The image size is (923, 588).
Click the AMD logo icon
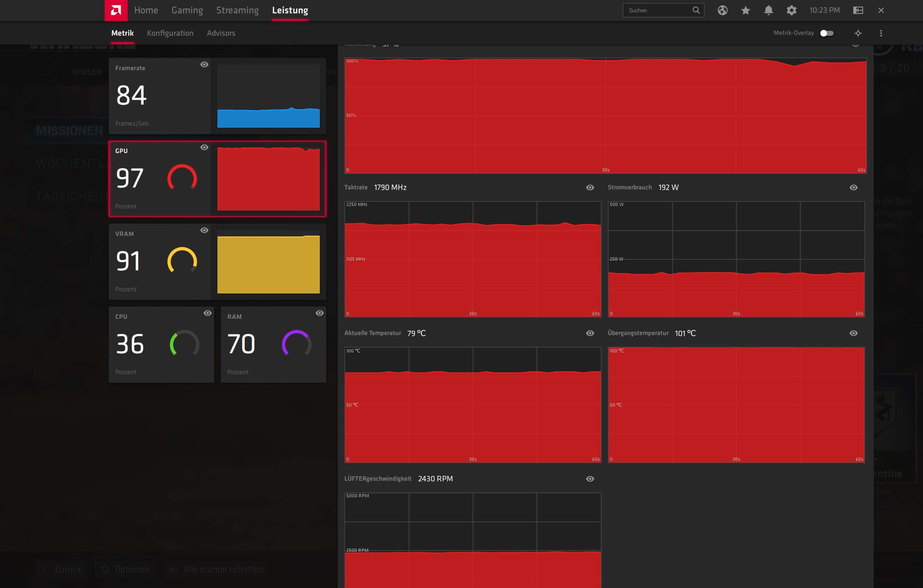point(116,10)
